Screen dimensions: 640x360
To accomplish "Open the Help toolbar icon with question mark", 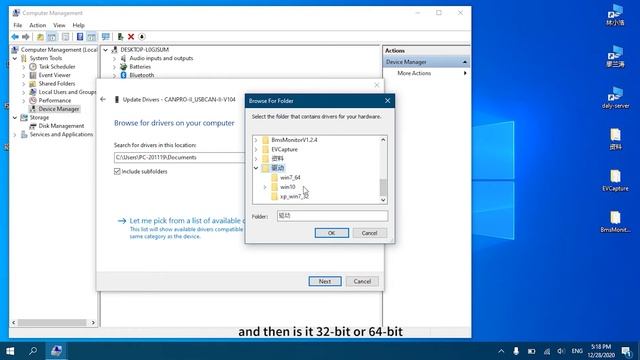I will pos(80,37).
